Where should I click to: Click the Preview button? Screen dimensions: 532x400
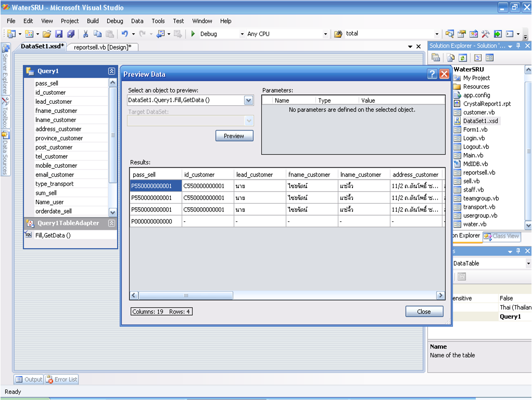[x=234, y=136]
